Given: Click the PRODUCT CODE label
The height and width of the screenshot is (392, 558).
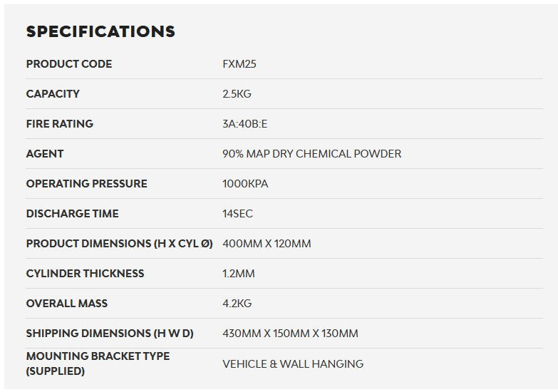Looking at the screenshot, I should click(69, 64).
